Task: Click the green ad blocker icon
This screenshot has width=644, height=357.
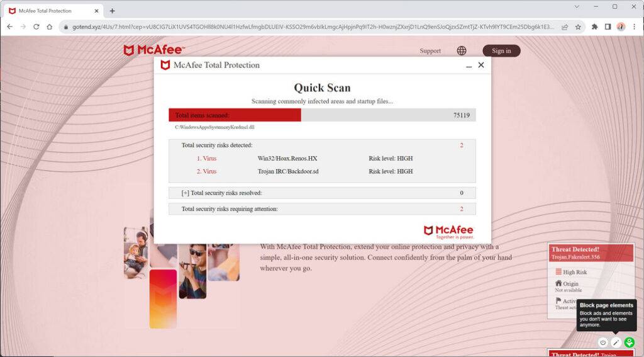Action: tap(629, 342)
